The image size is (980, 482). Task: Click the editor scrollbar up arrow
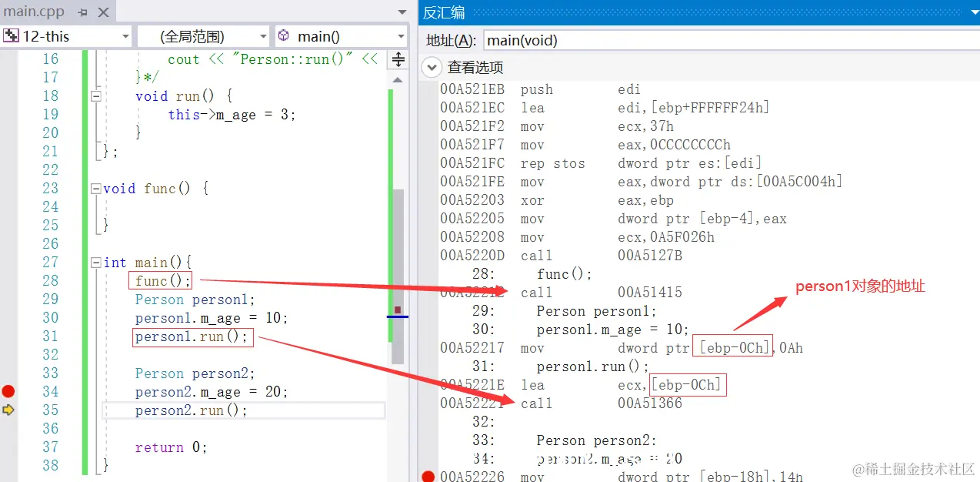398,79
